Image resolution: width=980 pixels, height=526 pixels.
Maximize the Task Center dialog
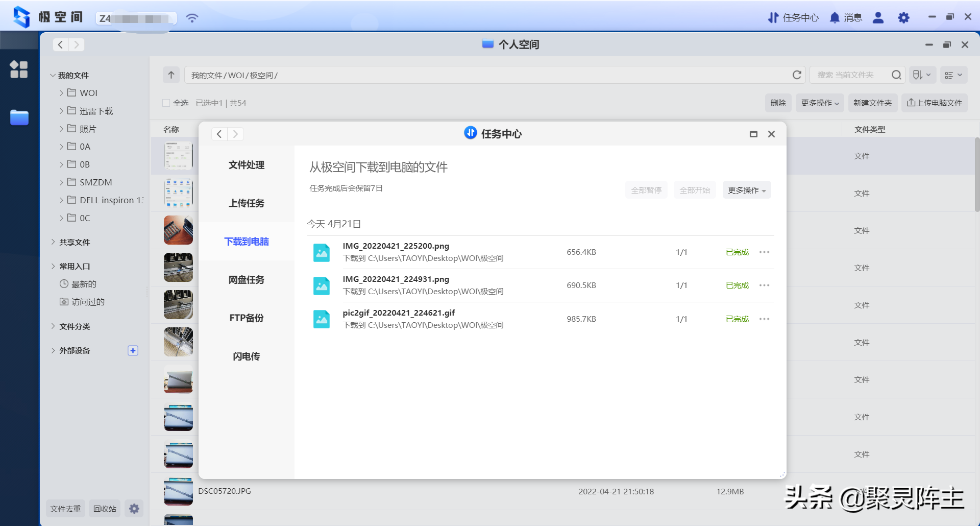tap(753, 134)
